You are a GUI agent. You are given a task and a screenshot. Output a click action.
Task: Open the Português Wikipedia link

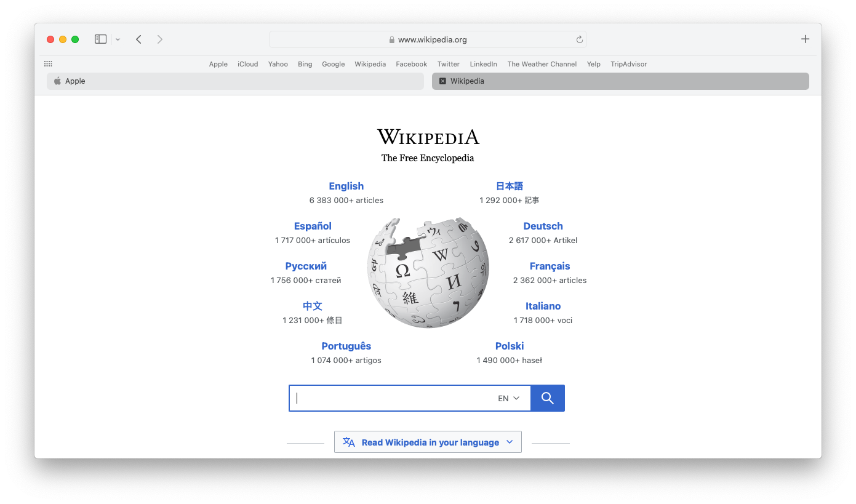coord(346,346)
